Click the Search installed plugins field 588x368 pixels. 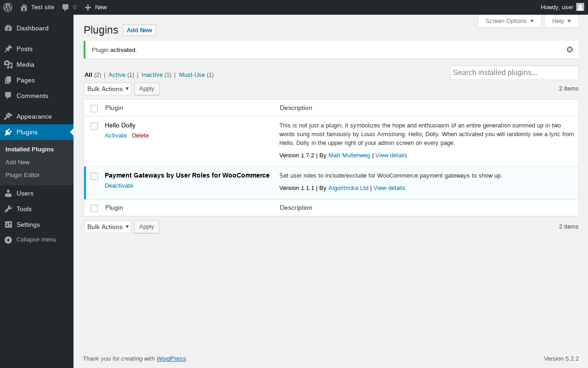[x=514, y=73]
